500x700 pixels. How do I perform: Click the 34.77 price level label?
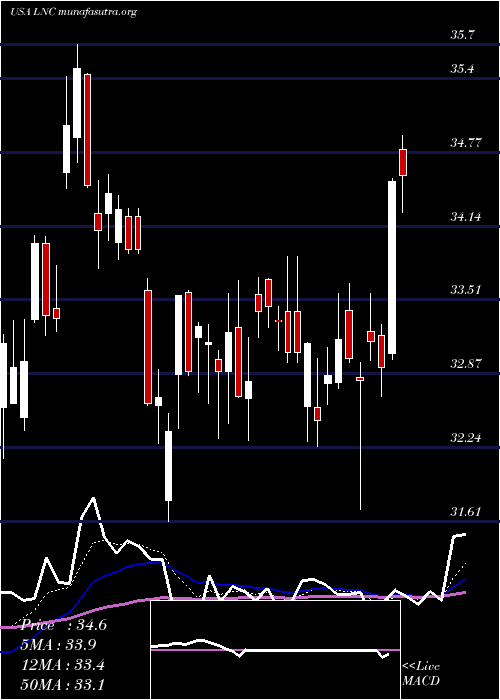click(466, 143)
